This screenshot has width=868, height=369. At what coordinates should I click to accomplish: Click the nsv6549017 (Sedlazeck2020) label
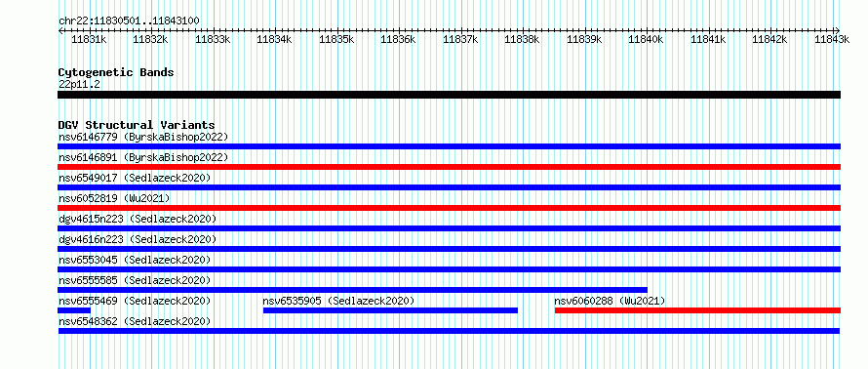[135, 178]
